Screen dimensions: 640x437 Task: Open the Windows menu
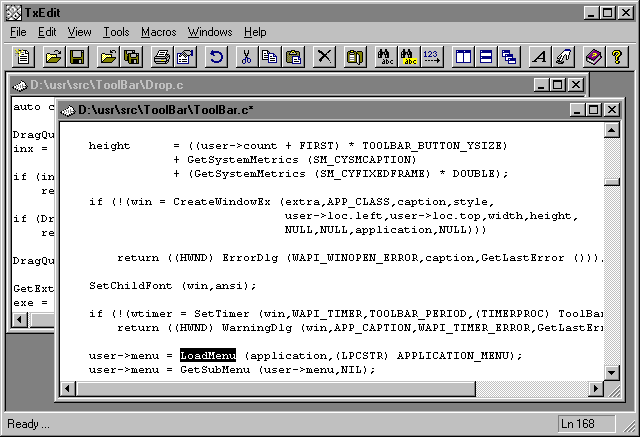coord(210,32)
